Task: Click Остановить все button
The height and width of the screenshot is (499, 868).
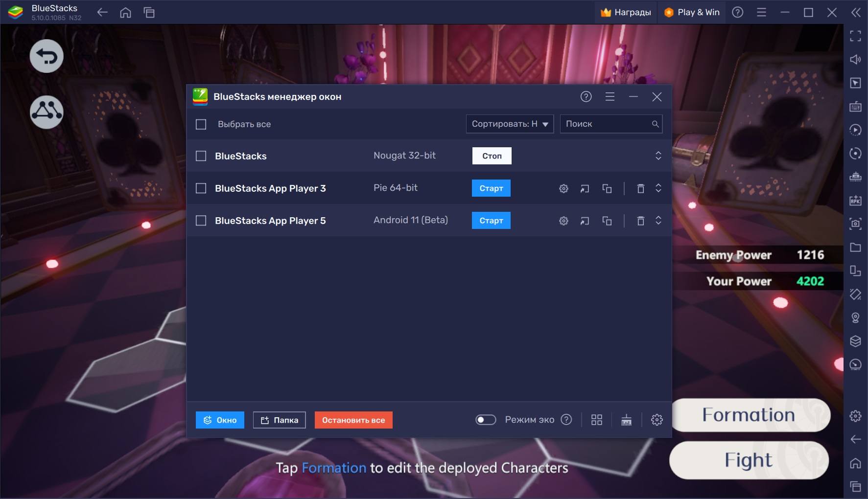Action: [353, 420]
